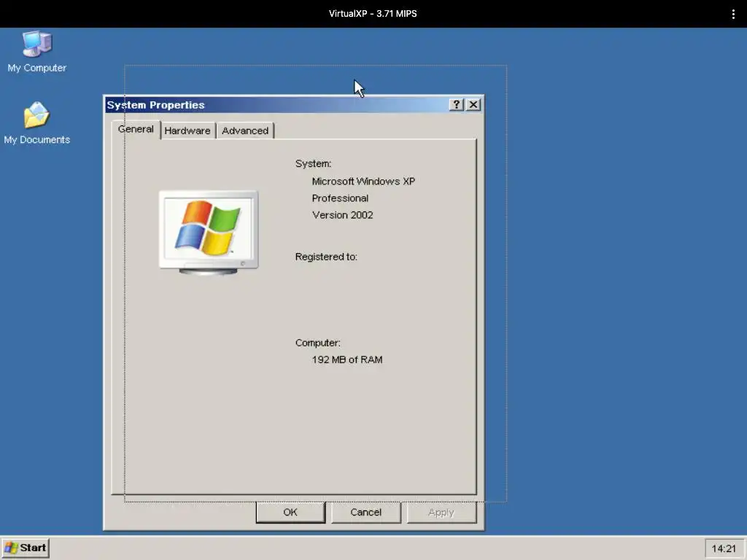Open the Start menu

coord(26,548)
